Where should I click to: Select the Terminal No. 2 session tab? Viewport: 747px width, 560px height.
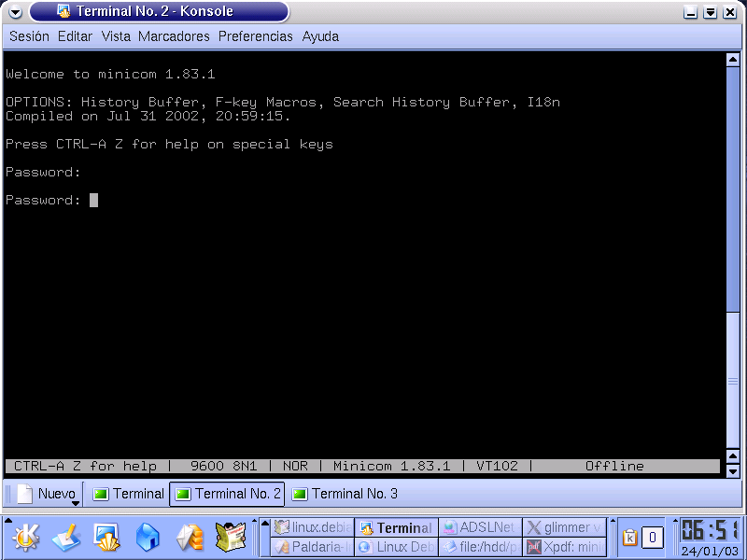pyautogui.click(x=227, y=494)
